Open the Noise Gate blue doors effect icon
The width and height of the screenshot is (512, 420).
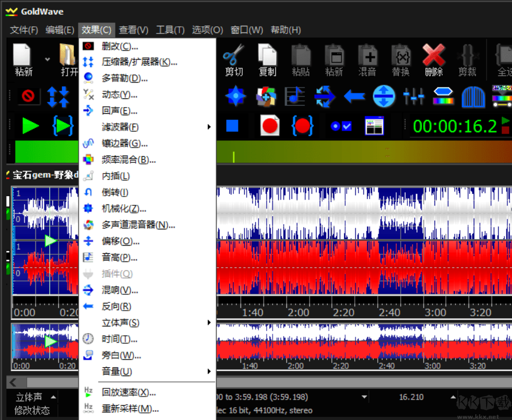(x=473, y=97)
